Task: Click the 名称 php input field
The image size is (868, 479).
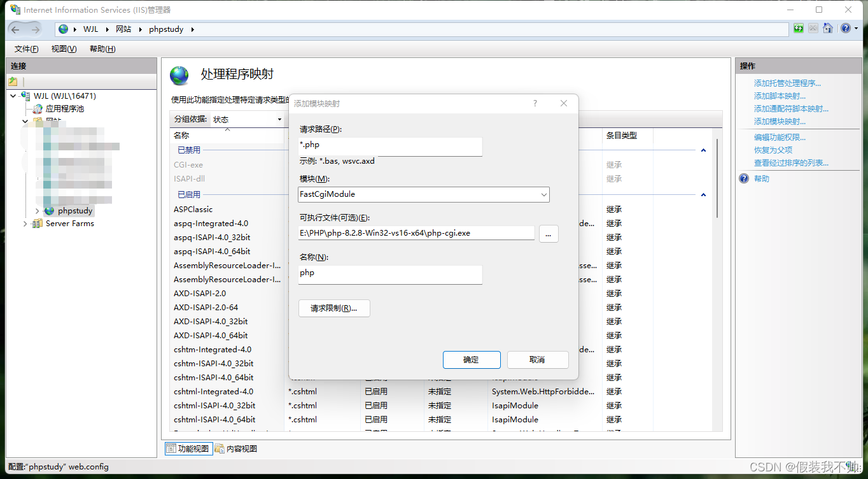Action: pos(390,274)
